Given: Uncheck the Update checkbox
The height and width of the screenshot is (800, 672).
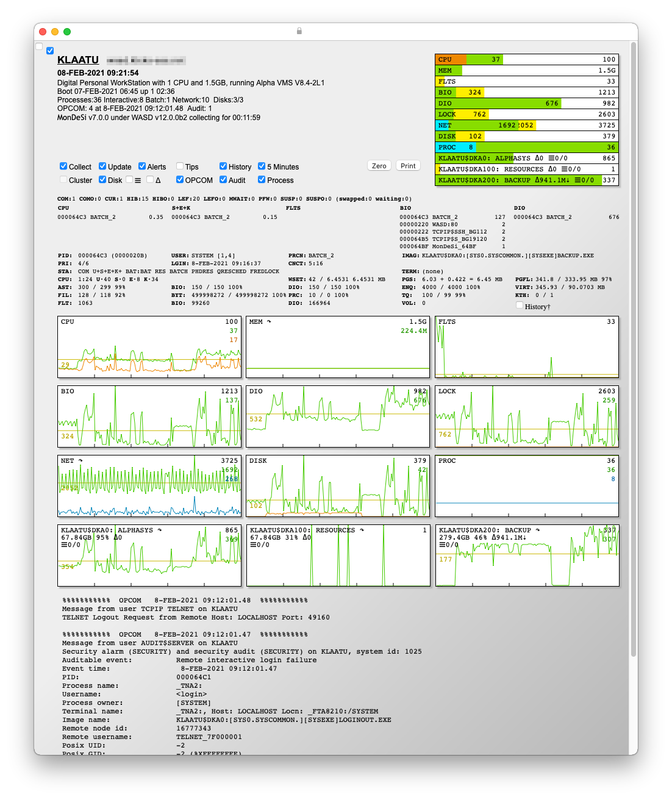Looking at the screenshot, I should pyautogui.click(x=102, y=166).
